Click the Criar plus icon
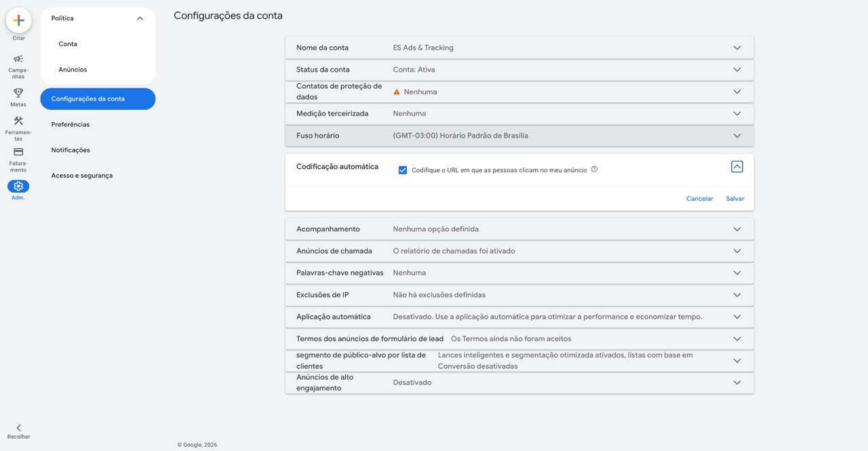Viewport: 868px width, 451px height. (18, 20)
